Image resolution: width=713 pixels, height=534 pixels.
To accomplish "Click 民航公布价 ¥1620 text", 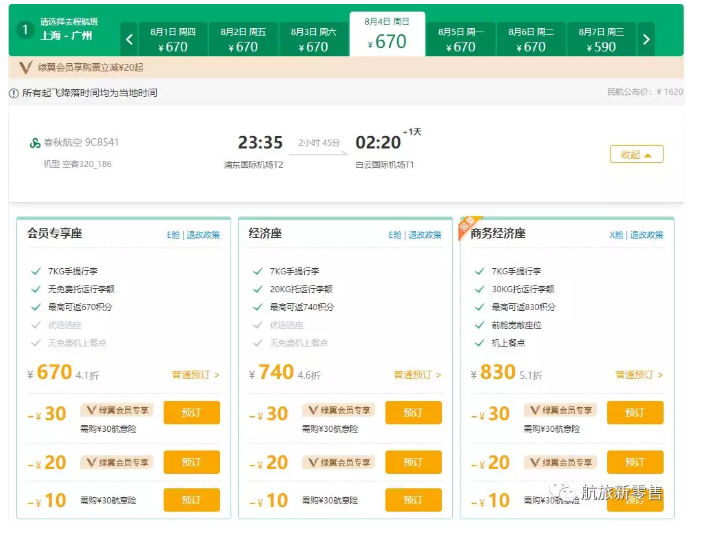I will (x=645, y=92).
